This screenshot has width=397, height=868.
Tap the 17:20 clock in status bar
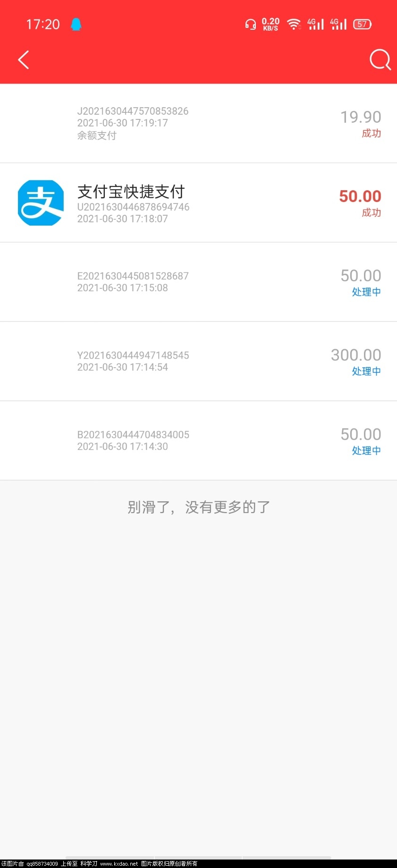pos(43,24)
